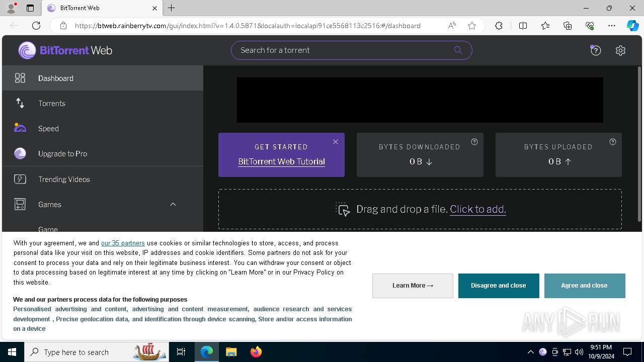View site information lock icon
The image size is (644, 362).
click(63, 26)
